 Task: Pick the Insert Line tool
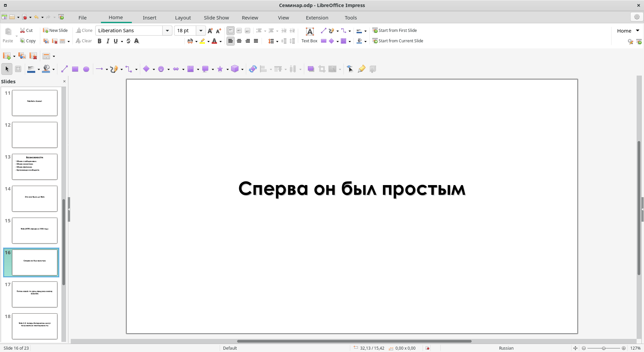(x=64, y=69)
